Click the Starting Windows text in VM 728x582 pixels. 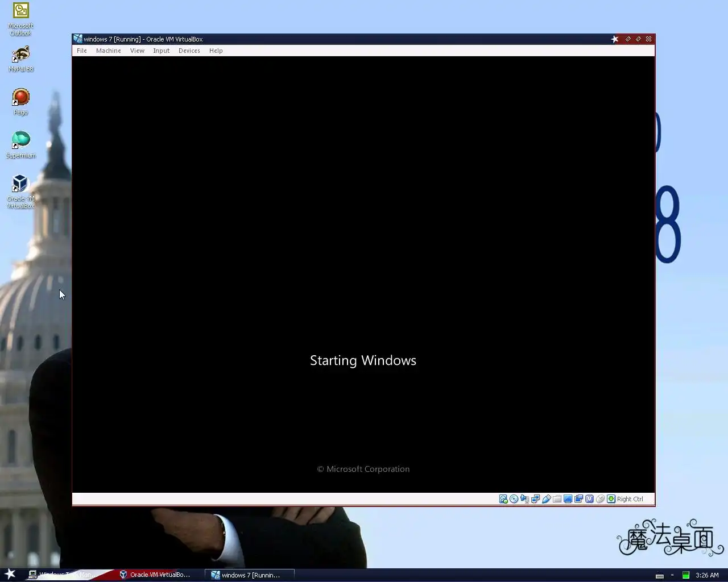pyautogui.click(x=363, y=360)
